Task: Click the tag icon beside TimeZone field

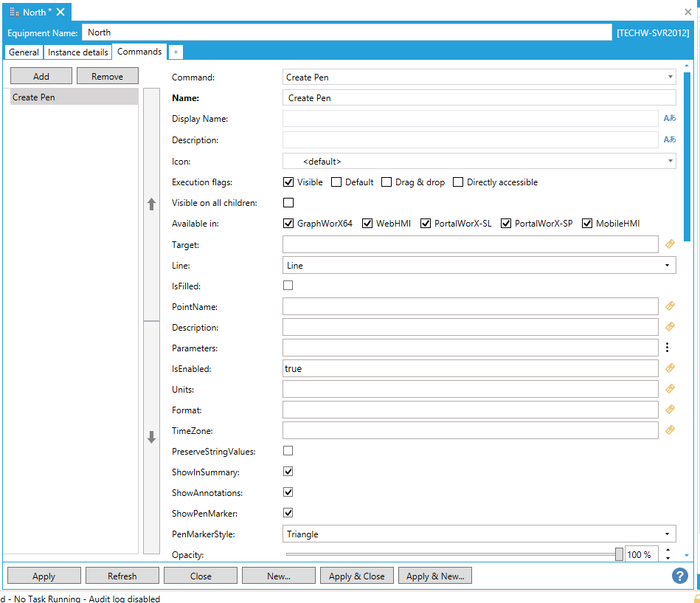Action: [x=670, y=430]
